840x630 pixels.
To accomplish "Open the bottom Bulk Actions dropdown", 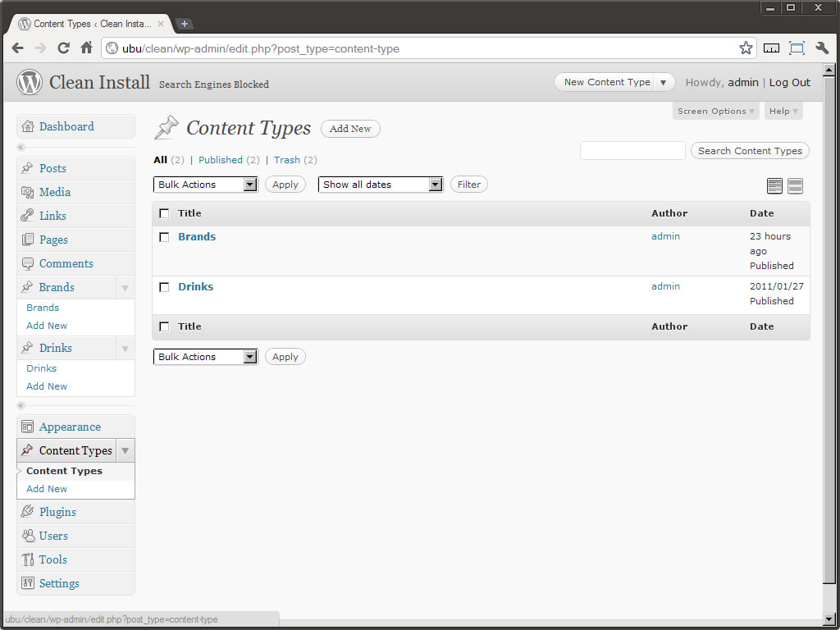I will 206,357.
